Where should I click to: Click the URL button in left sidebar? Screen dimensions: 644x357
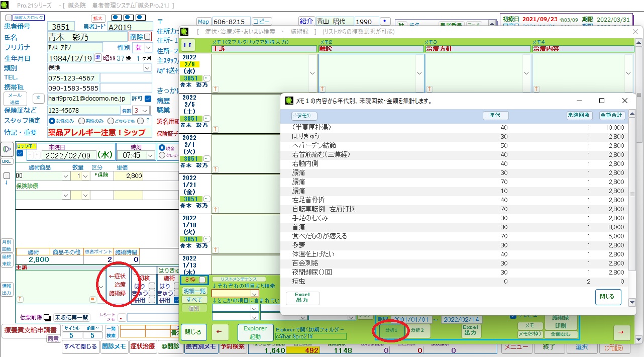[x=7, y=161]
